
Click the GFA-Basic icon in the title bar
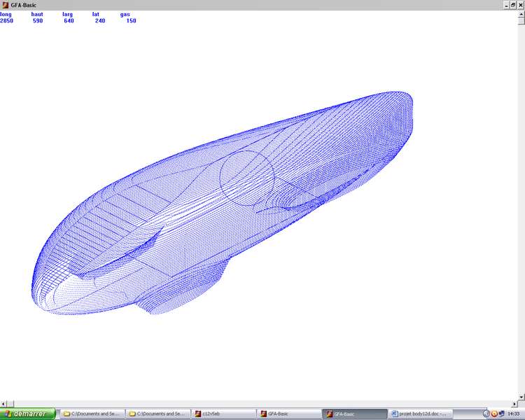pyautogui.click(x=5, y=5)
